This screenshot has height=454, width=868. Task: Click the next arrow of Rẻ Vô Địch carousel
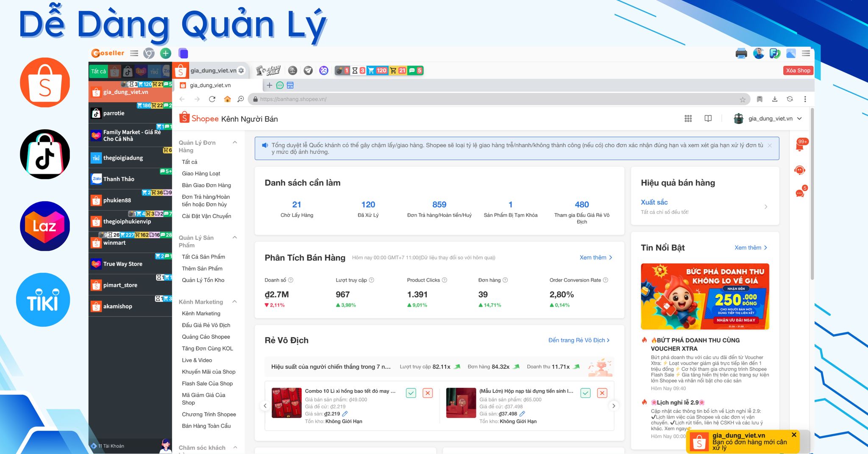614,406
